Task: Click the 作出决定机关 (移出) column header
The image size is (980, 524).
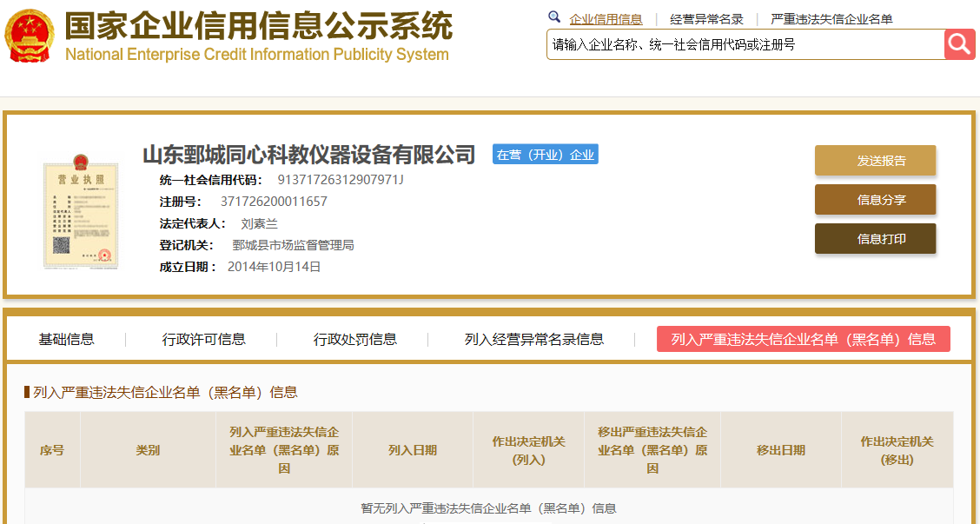Action: point(897,450)
